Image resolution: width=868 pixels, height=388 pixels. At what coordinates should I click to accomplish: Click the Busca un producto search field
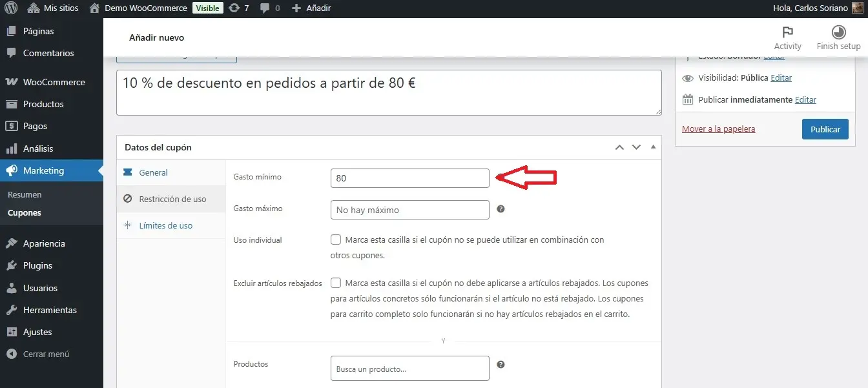click(409, 369)
